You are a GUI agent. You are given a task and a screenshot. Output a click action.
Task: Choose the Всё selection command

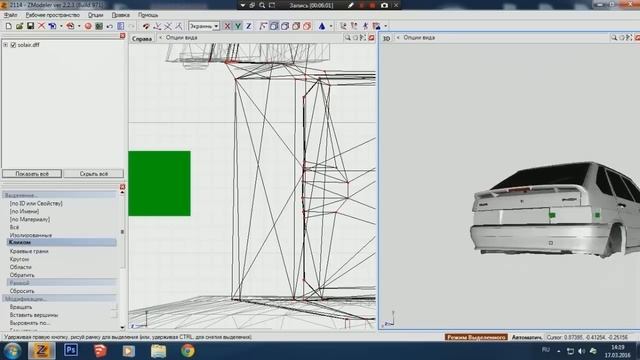(x=14, y=227)
